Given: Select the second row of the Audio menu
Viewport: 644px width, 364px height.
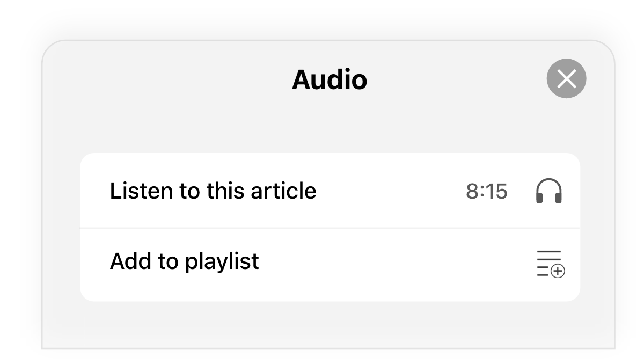Looking at the screenshot, I should pyautogui.click(x=330, y=265).
